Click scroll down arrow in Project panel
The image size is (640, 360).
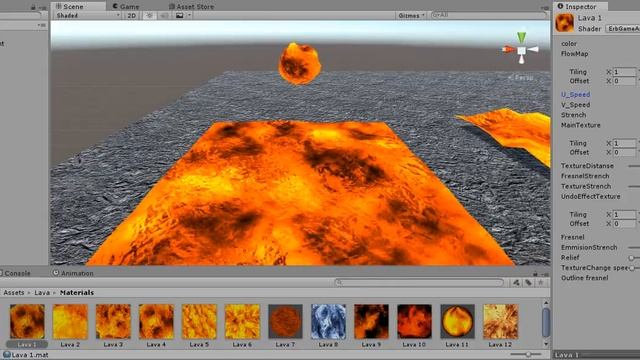pos(546,344)
